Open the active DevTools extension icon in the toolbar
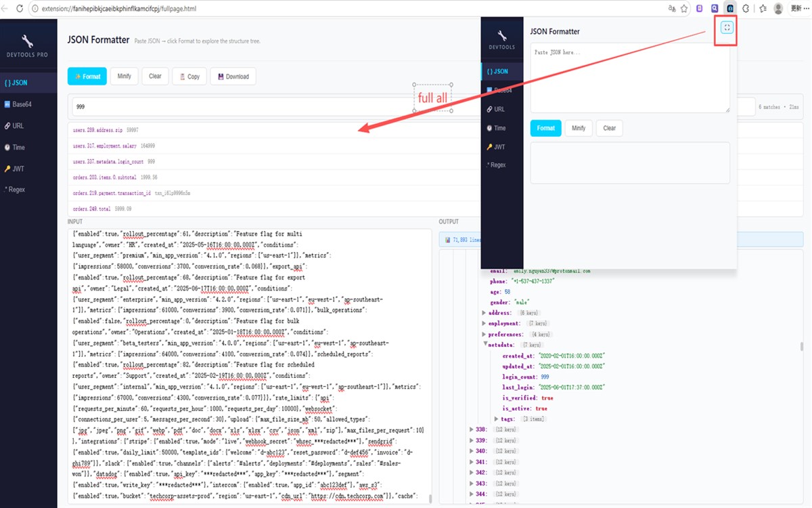Viewport: 812px width, 508px height. [x=731, y=8]
